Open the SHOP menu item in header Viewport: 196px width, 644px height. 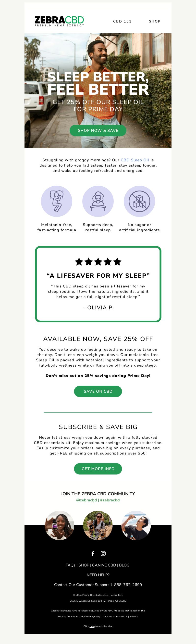[x=155, y=21]
